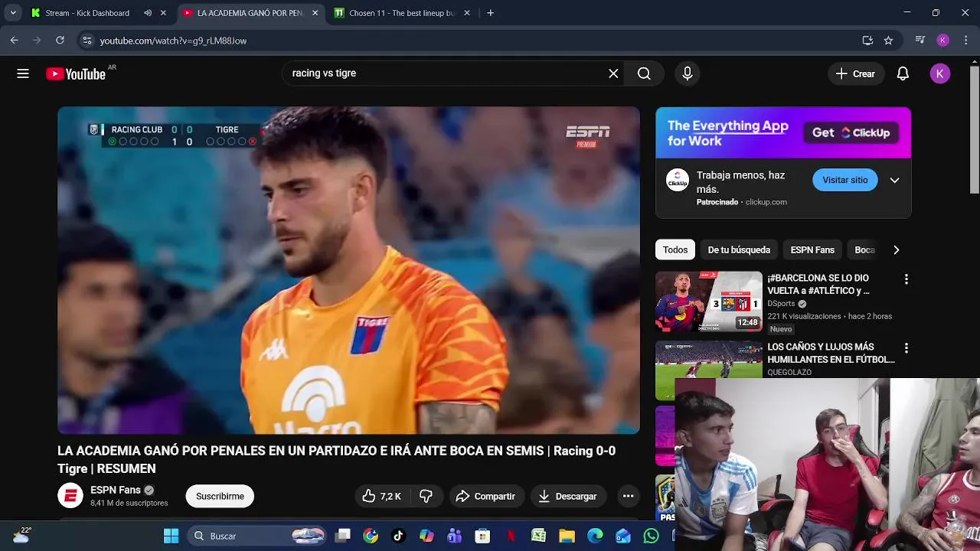Click the video player to pause

[x=348, y=270]
